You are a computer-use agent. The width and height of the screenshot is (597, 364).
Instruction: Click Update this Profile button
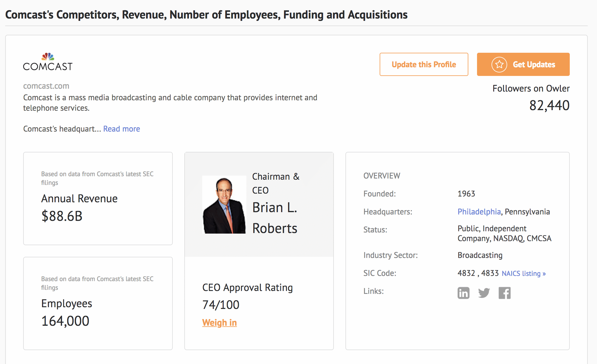pyautogui.click(x=424, y=64)
